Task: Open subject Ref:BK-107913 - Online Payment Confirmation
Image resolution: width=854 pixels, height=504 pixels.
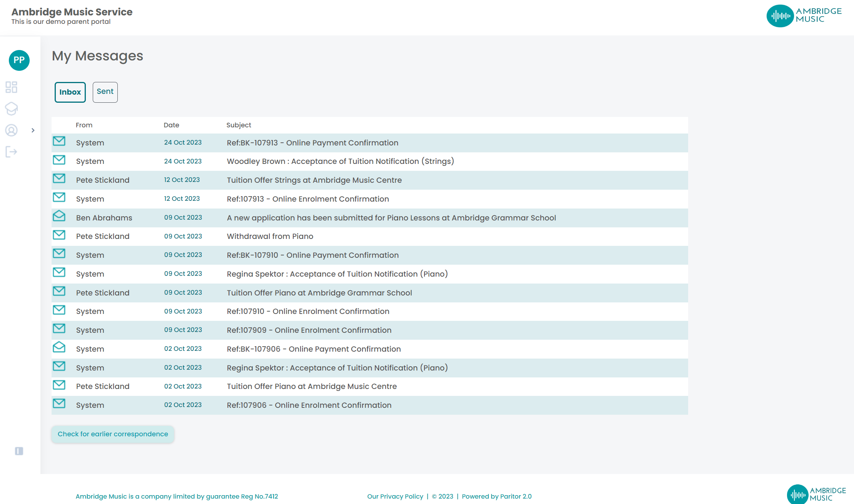Action: (313, 143)
